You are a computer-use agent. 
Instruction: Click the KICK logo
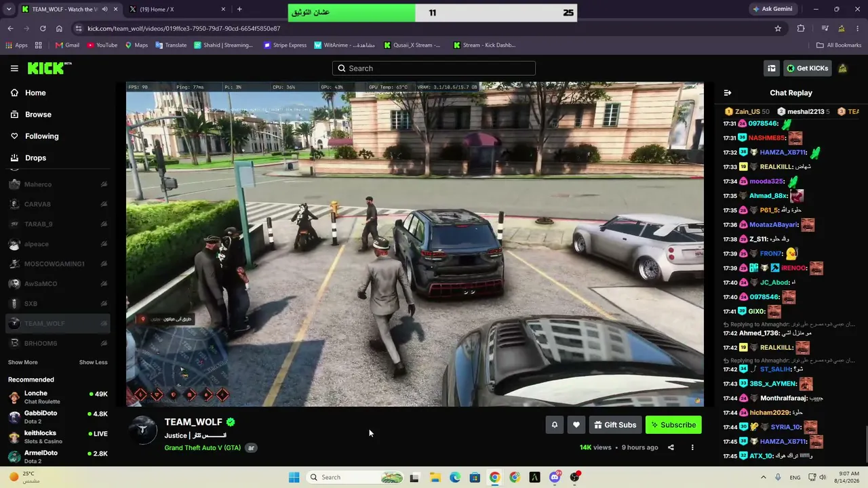point(50,68)
